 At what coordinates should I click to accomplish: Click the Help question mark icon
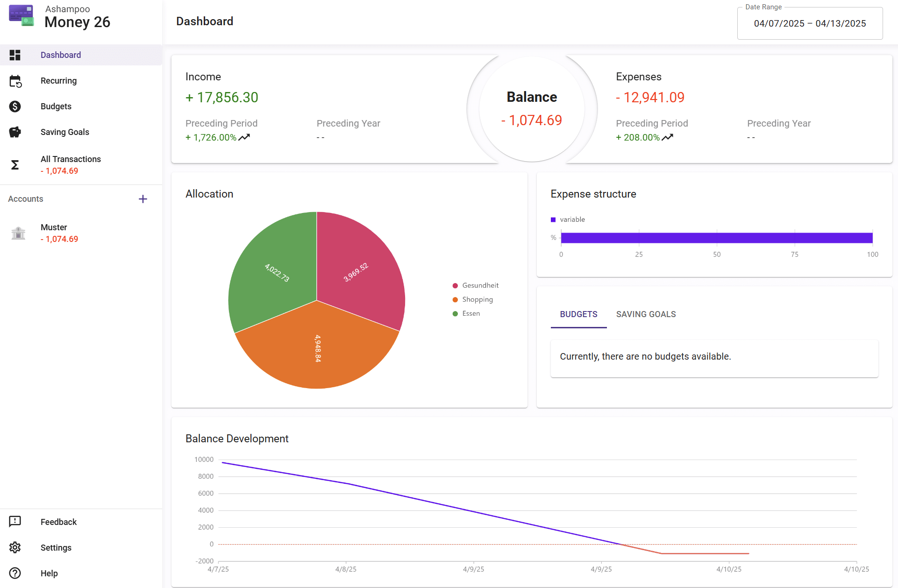tap(15, 573)
